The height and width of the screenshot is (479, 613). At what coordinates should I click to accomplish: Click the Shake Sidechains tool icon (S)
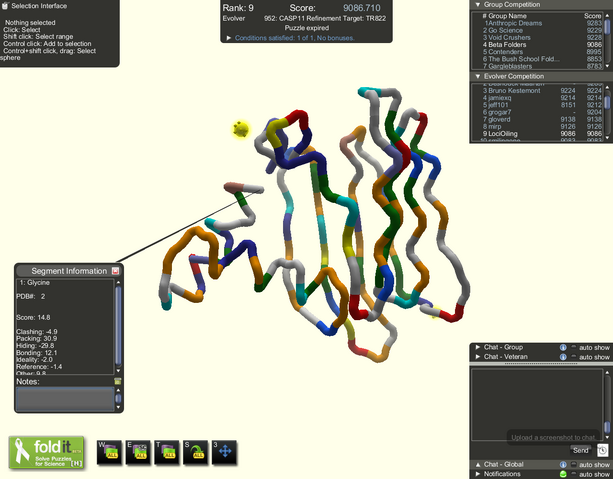point(195,452)
